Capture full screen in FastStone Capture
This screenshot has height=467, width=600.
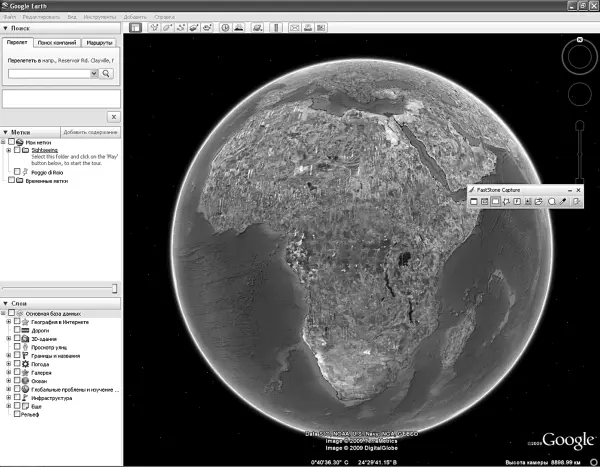tap(517, 201)
